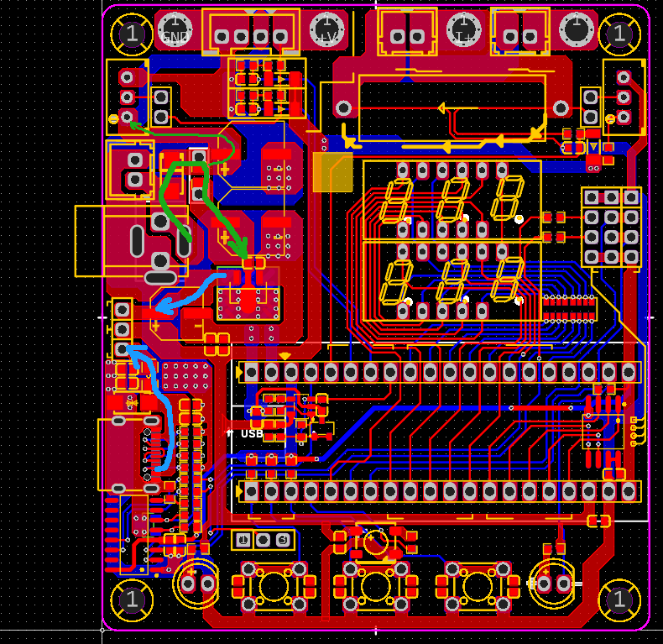Select the right through-hole pad of the long shunt
The width and height of the screenshot is (663, 644).
coord(561,108)
